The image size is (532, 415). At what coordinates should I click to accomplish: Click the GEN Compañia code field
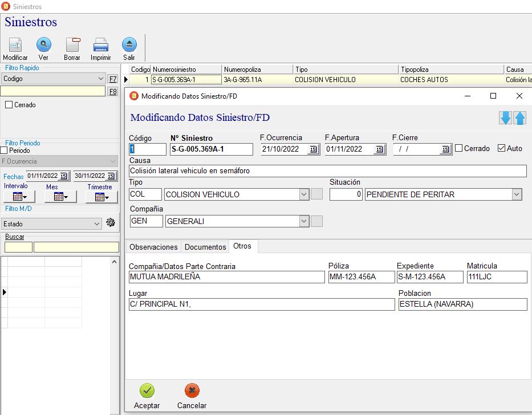(147, 221)
